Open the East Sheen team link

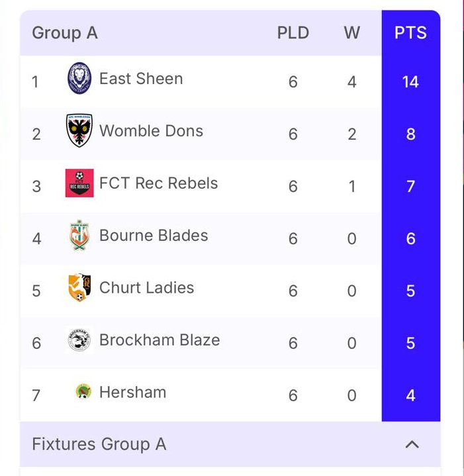141,79
